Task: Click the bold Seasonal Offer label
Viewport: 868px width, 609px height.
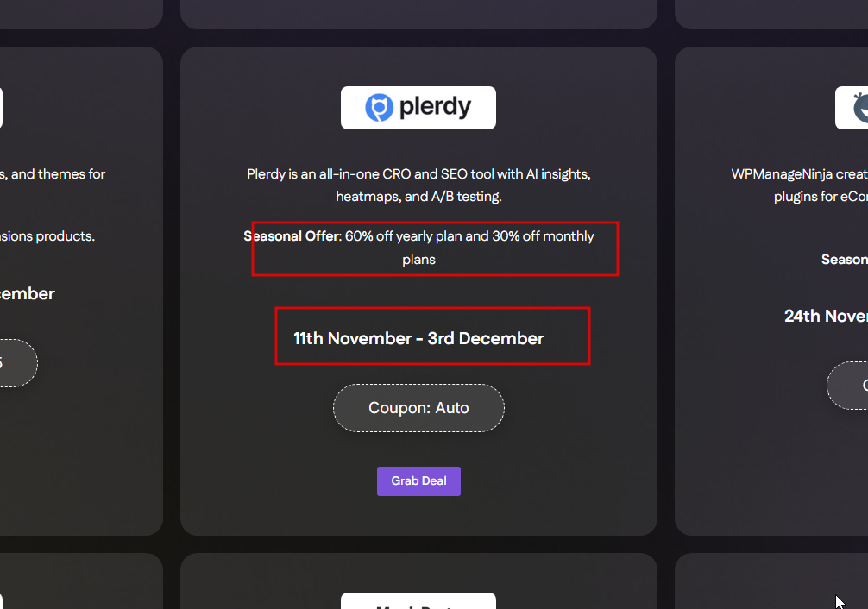Action: tap(292, 236)
